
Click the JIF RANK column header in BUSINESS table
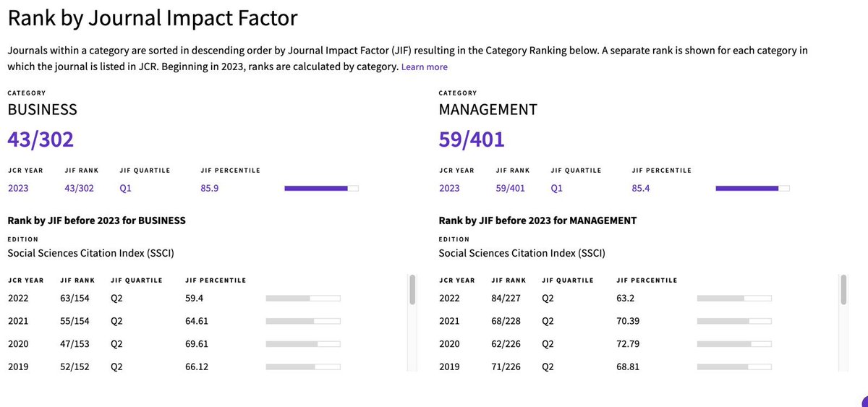tap(77, 280)
